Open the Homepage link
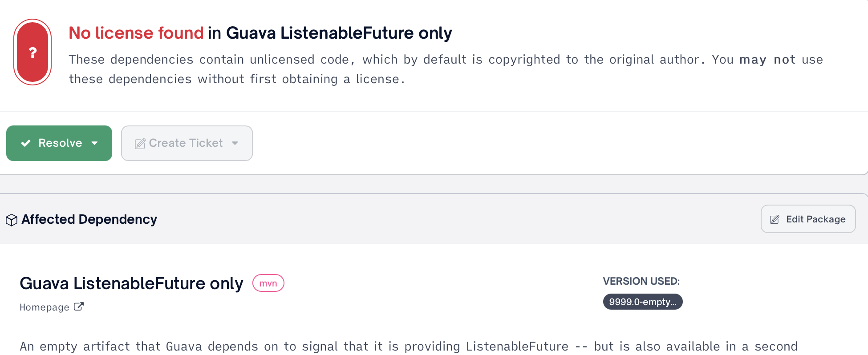Viewport: 868px width, 355px height. (45, 307)
